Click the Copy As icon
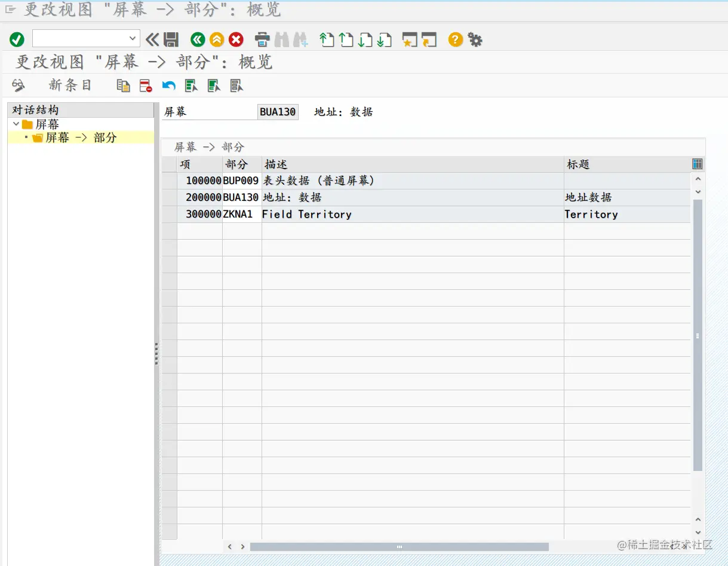 [x=123, y=86]
